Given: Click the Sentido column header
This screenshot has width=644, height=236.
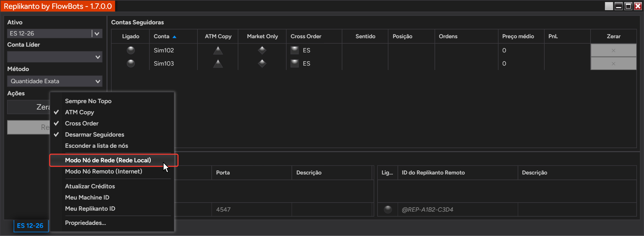Looking at the screenshot, I should 365,36.
